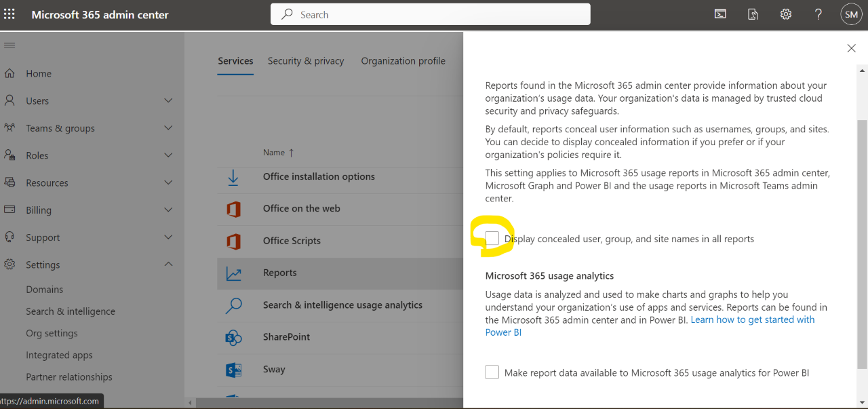Open SharePoint service row
This screenshot has width=868, height=409.
pyautogui.click(x=340, y=337)
